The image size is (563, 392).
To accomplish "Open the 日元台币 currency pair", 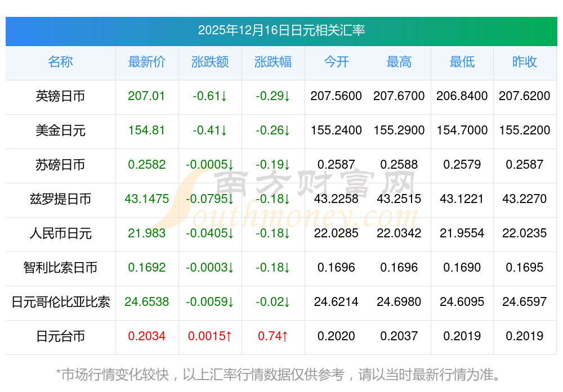I will [60, 336].
